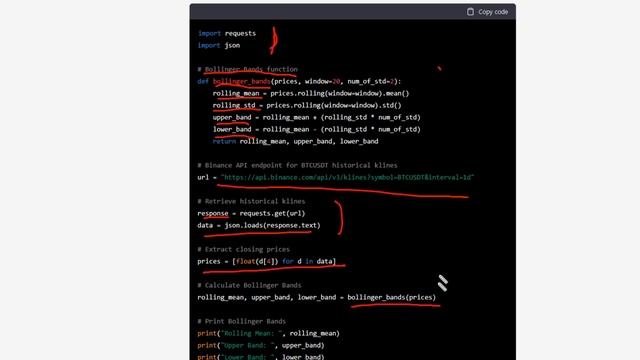Click the 'bollinger_bands(prices)' call
The width and height of the screenshot is (640, 360).
(391, 298)
